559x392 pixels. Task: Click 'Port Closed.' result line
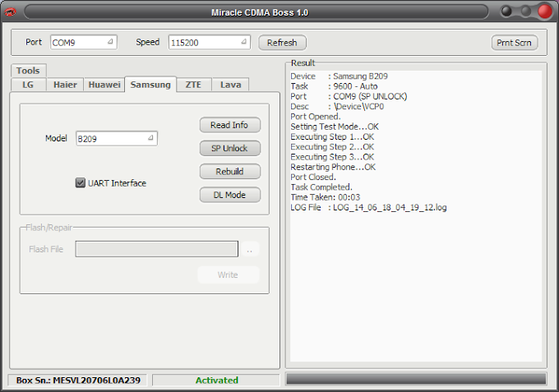[313, 178]
